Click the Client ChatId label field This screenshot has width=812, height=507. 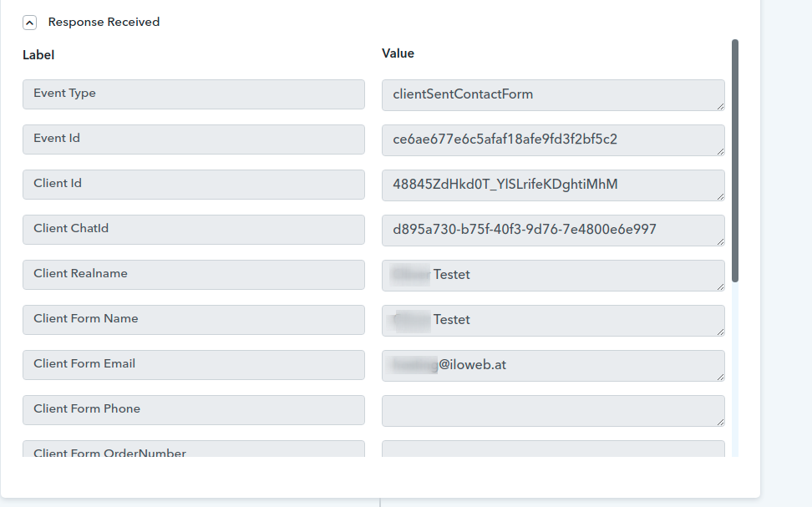click(194, 230)
